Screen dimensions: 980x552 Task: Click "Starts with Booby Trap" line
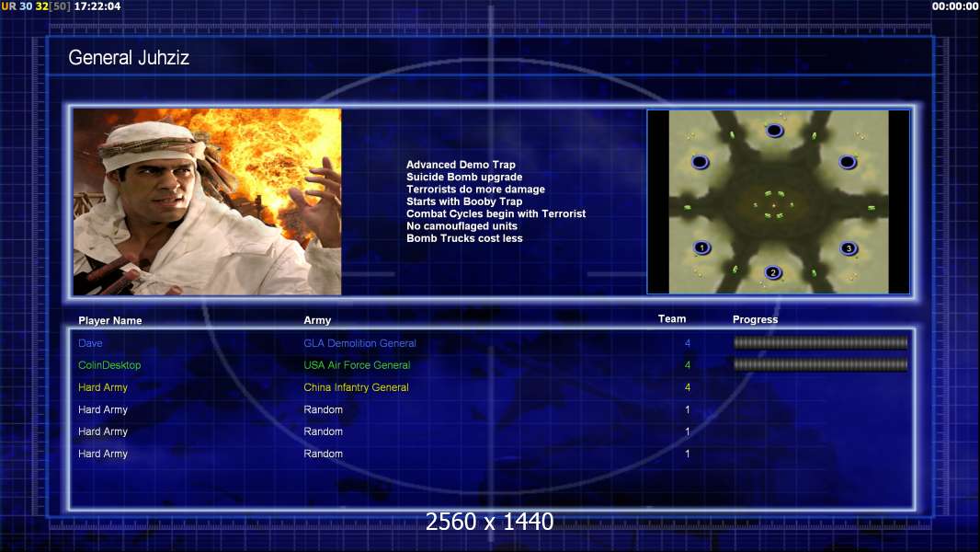(464, 201)
